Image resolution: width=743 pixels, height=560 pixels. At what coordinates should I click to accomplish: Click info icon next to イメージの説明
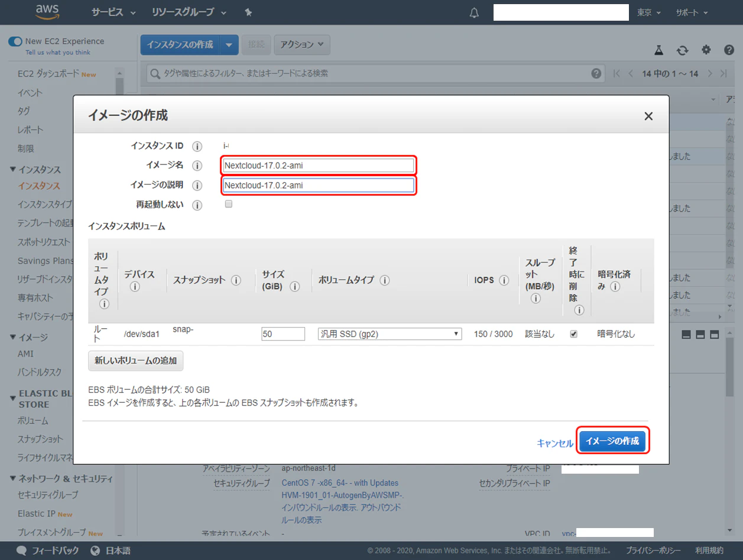tap(197, 185)
